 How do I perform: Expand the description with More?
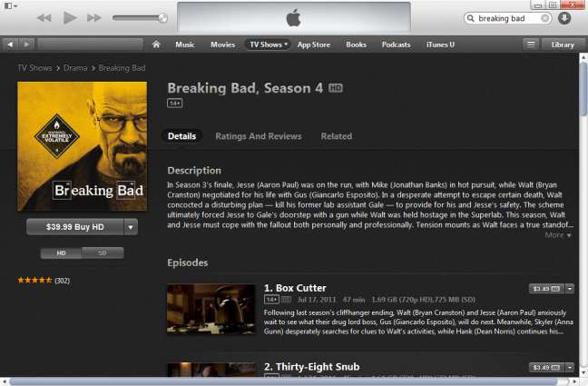tap(558, 235)
